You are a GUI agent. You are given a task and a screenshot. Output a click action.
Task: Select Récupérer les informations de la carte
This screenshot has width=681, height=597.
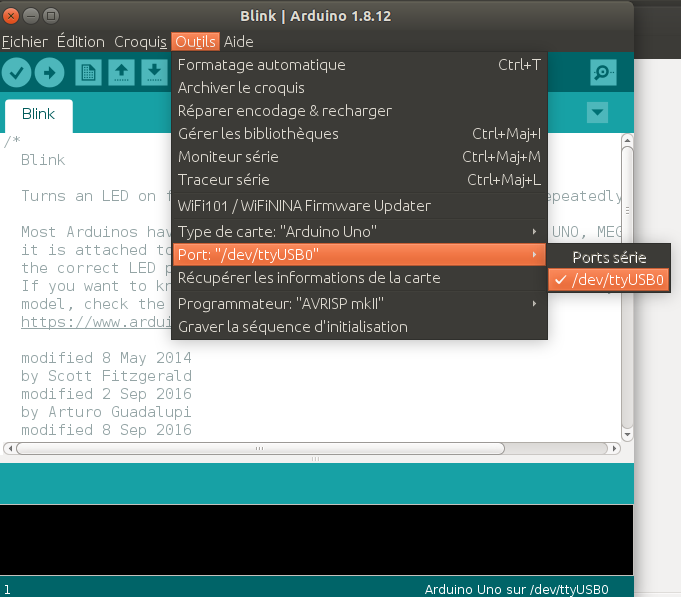pos(359,278)
